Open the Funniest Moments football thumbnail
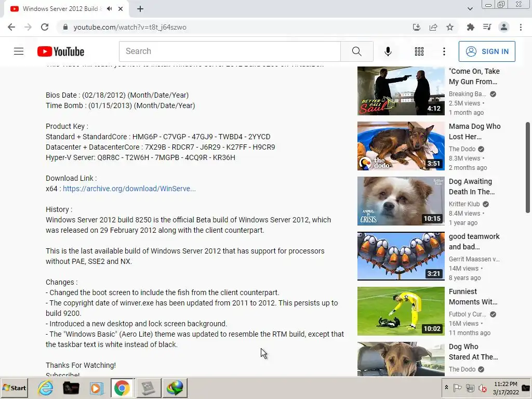Viewport: 532px width, 399px height. 401,311
